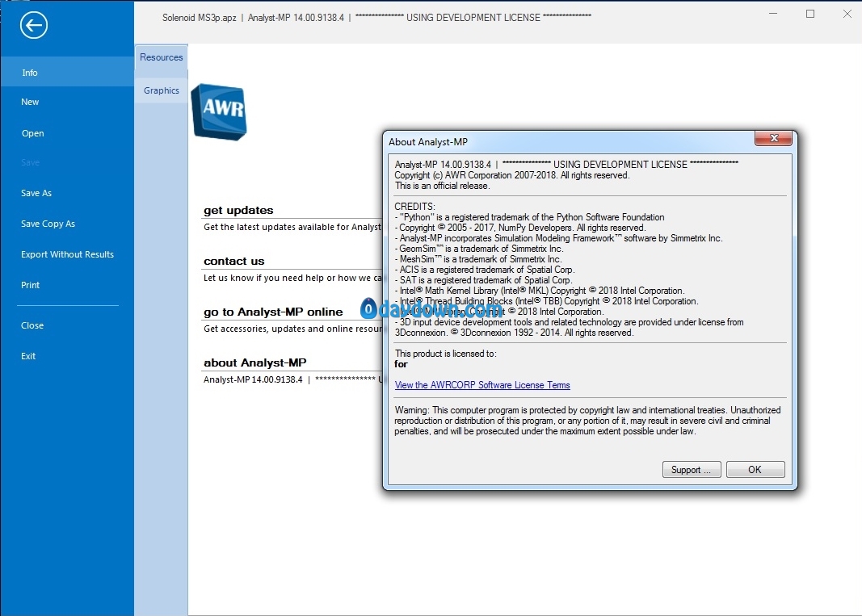
Task: Click the CREDITS: heading text
Action: click(414, 207)
